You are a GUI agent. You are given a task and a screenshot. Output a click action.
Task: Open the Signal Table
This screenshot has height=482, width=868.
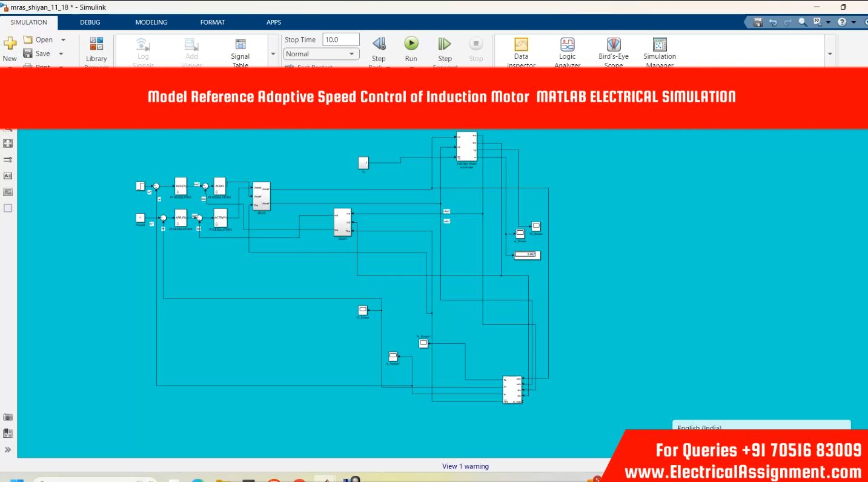click(x=240, y=45)
